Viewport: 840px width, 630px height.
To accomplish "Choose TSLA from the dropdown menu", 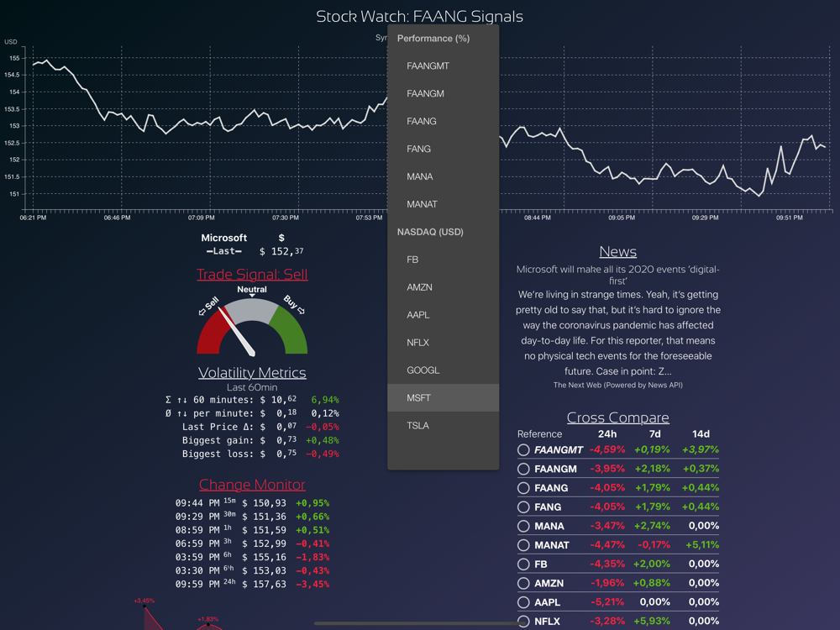I will [443, 426].
